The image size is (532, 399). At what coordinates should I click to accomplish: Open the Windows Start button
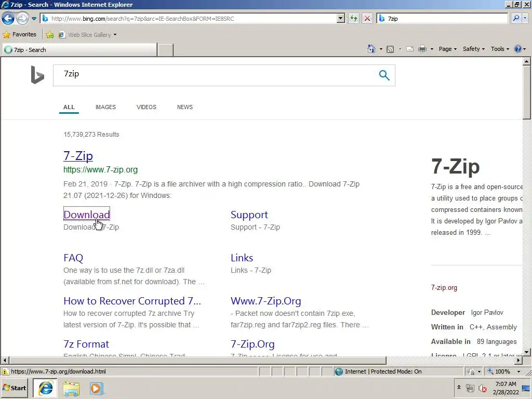click(x=14, y=388)
